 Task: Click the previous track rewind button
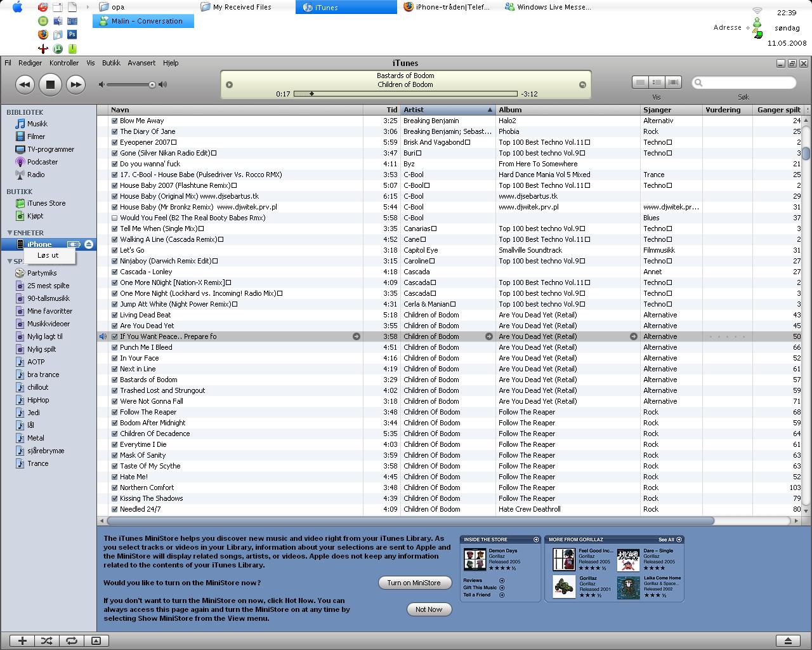click(25, 84)
